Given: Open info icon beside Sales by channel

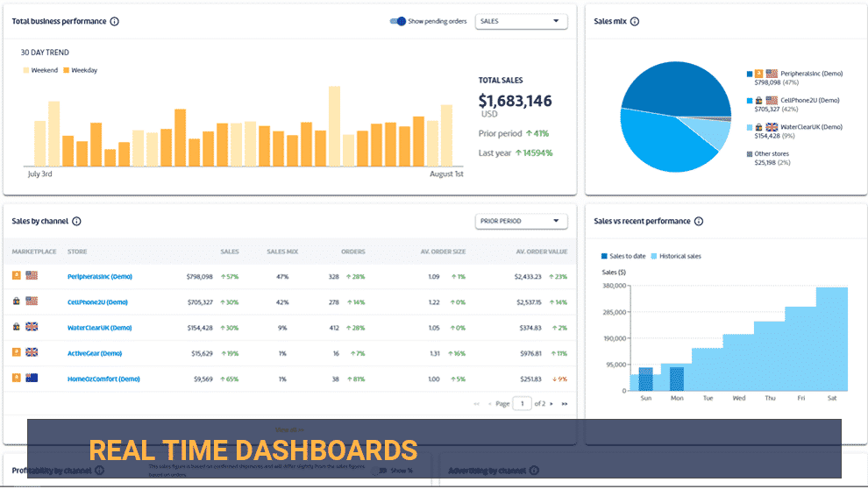Looking at the screenshot, I should pos(76,221).
